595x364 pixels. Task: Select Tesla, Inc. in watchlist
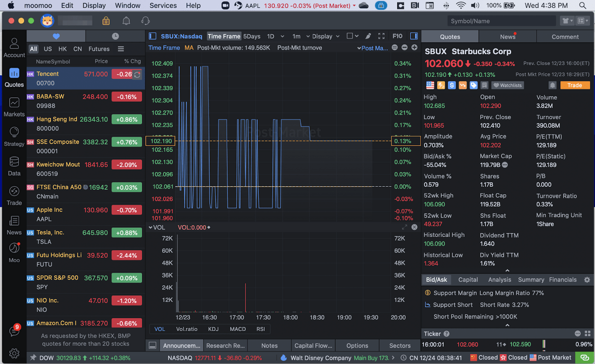click(x=86, y=237)
